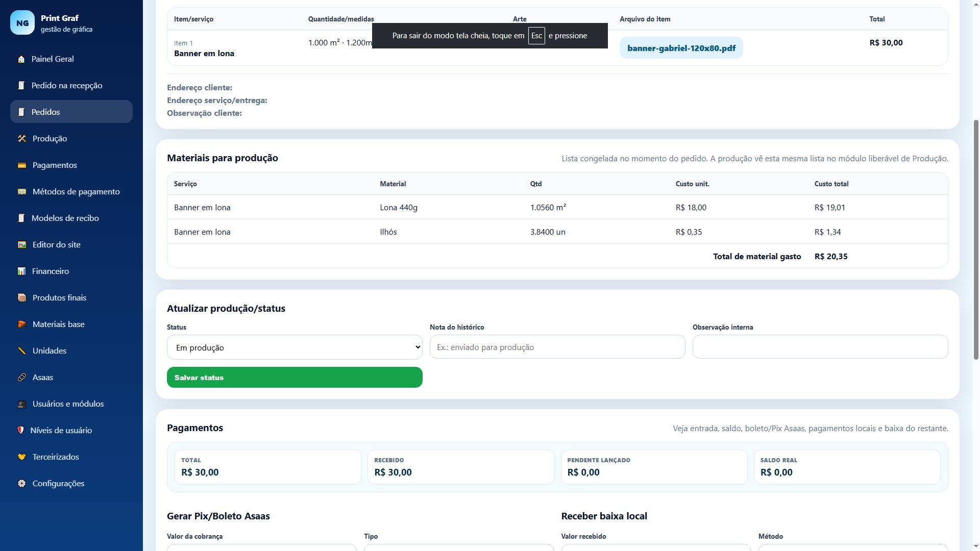The height and width of the screenshot is (551, 980).
Task: Open Produtos finais page
Action: (x=71, y=298)
